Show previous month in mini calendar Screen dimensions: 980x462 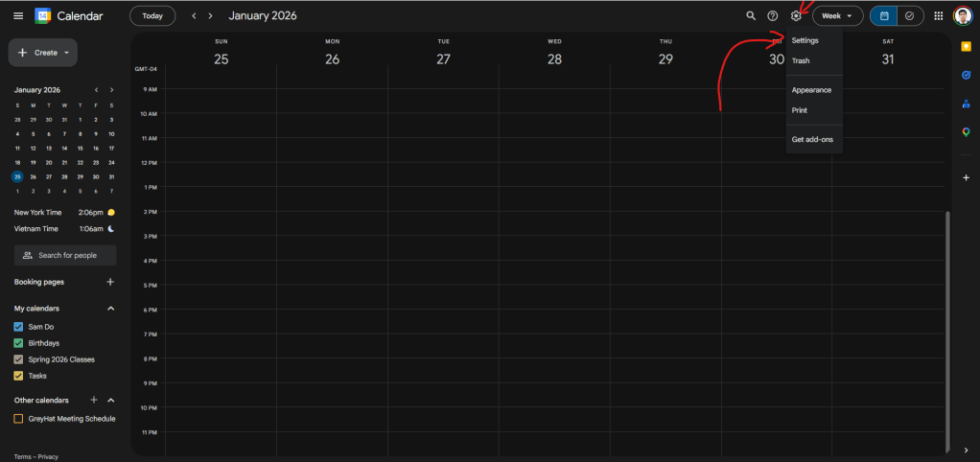(x=96, y=90)
